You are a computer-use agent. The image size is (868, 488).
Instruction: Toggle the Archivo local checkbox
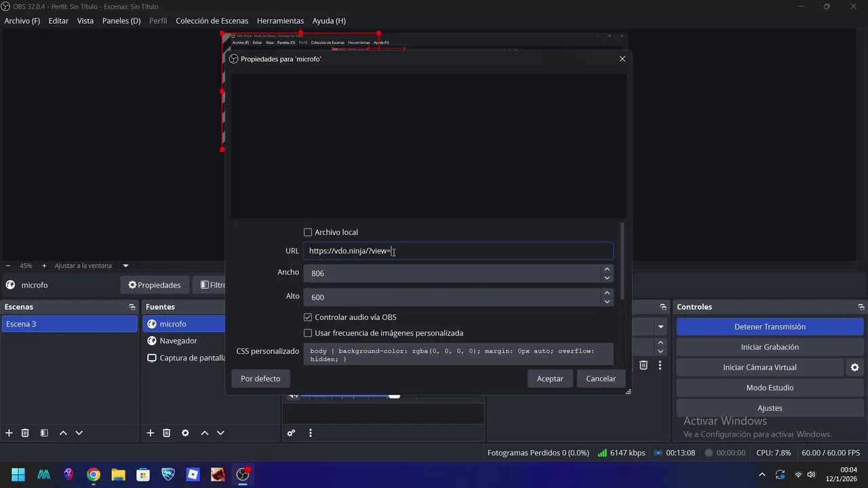tap(308, 232)
